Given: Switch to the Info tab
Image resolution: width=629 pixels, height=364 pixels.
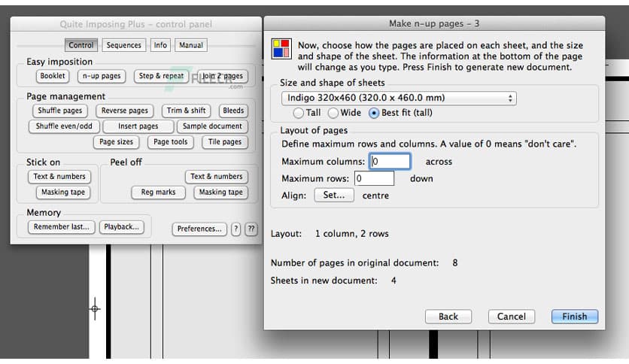Looking at the screenshot, I should (160, 45).
